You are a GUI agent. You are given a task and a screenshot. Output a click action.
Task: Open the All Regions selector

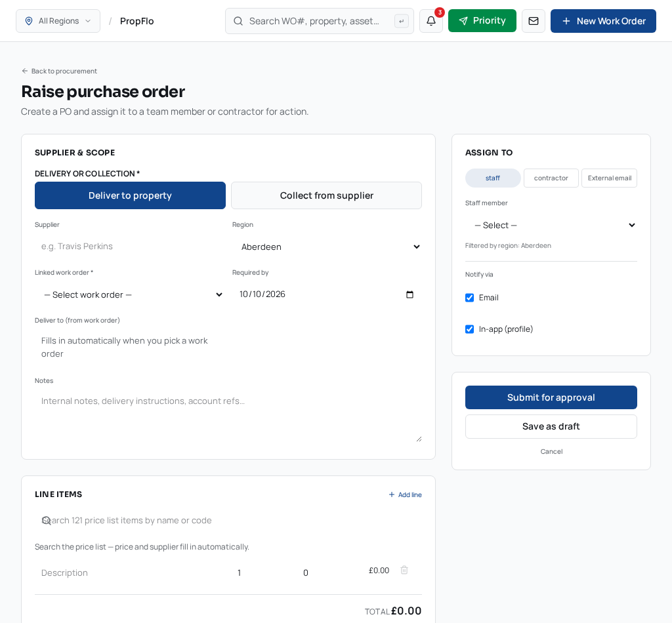58,21
